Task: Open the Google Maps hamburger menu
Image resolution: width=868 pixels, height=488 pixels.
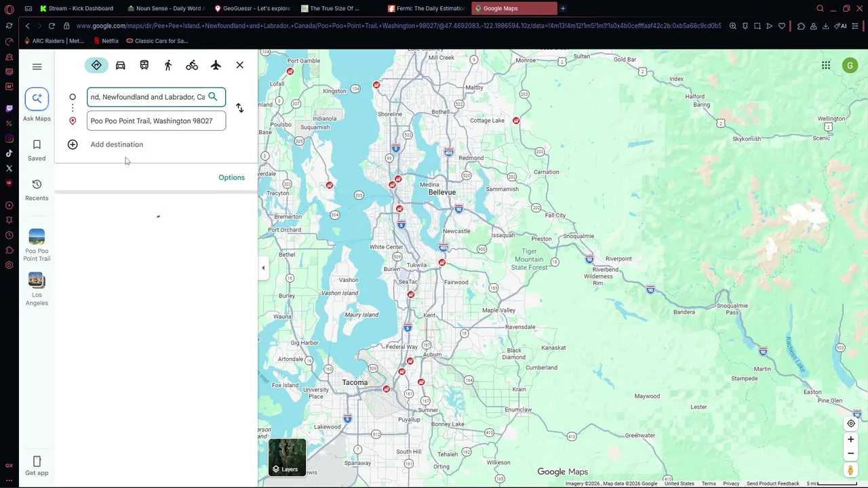Action: (37, 66)
